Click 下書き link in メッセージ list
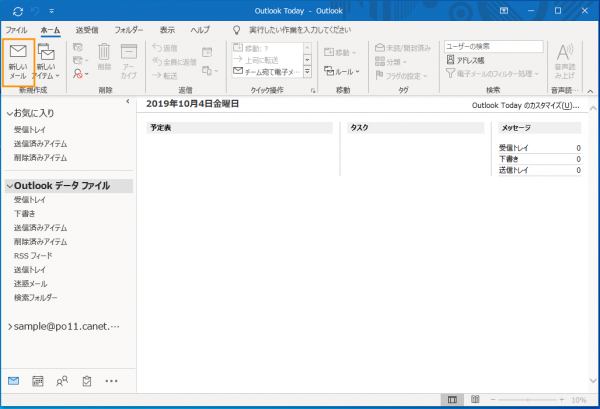Image resolution: width=600 pixels, height=409 pixels. pos(509,159)
